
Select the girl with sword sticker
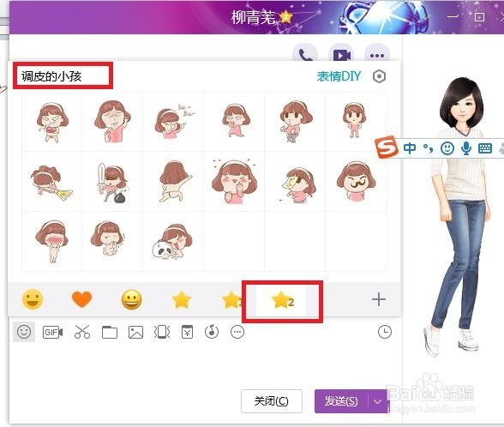(112, 183)
